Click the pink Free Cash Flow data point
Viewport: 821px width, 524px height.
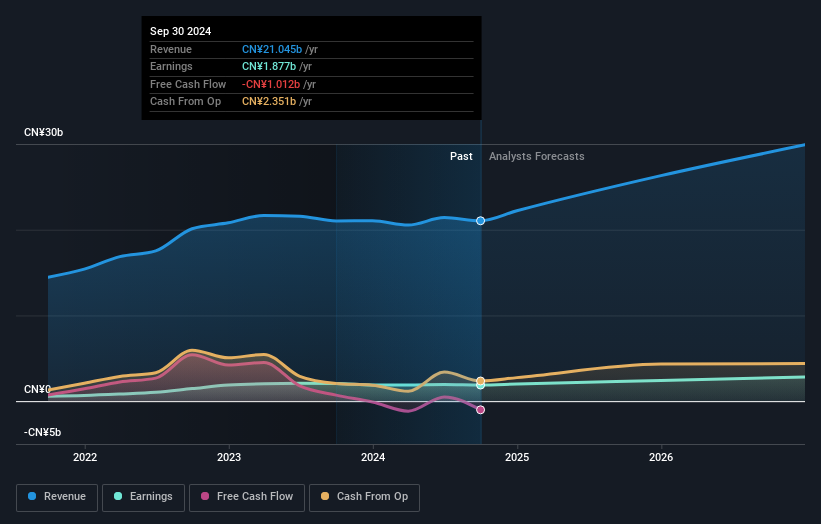pos(481,410)
